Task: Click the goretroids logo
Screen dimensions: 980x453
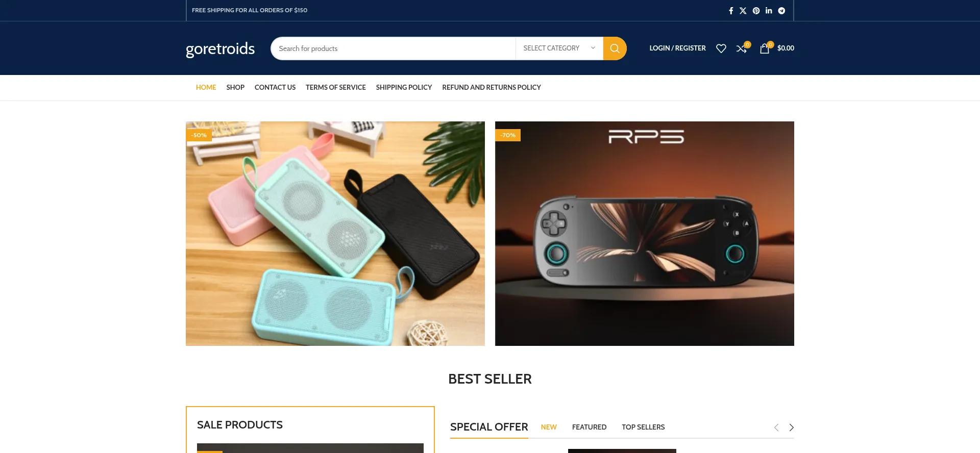Action: point(220,48)
